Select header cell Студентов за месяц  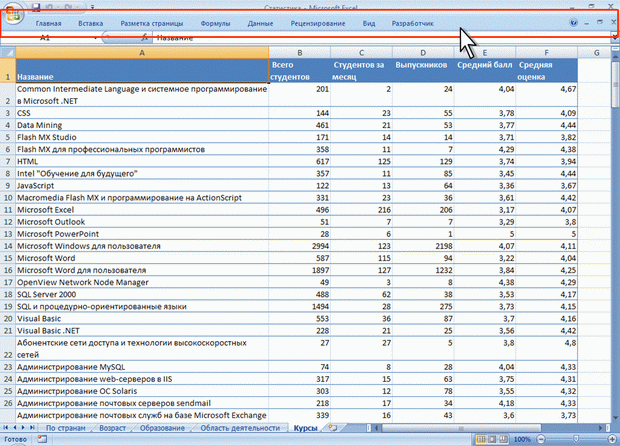pyautogui.click(x=361, y=70)
